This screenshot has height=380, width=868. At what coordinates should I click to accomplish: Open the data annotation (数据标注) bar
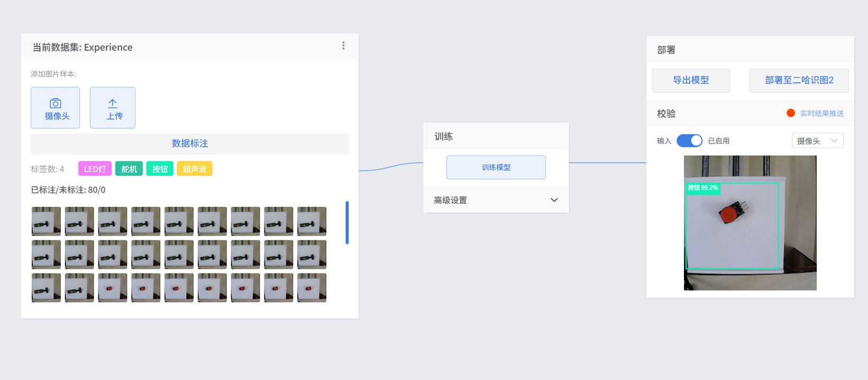(x=190, y=143)
